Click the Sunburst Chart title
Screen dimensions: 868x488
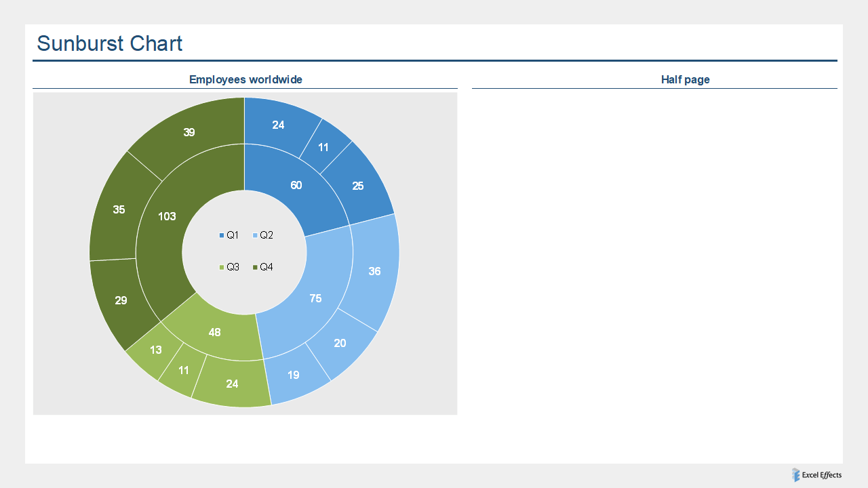pyautogui.click(x=111, y=43)
